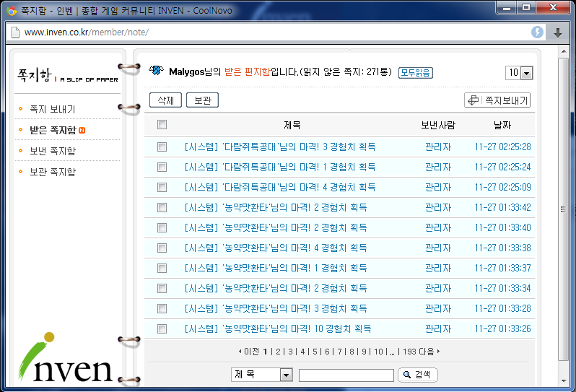Go to page 2 in pagination
The image size is (576, 392).
(x=278, y=352)
